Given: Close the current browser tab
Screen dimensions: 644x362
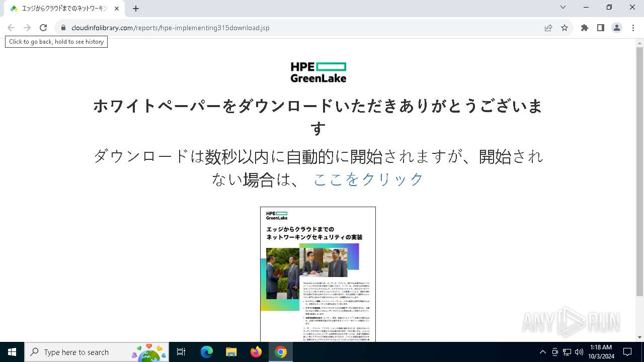Looking at the screenshot, I should (117, 9).
